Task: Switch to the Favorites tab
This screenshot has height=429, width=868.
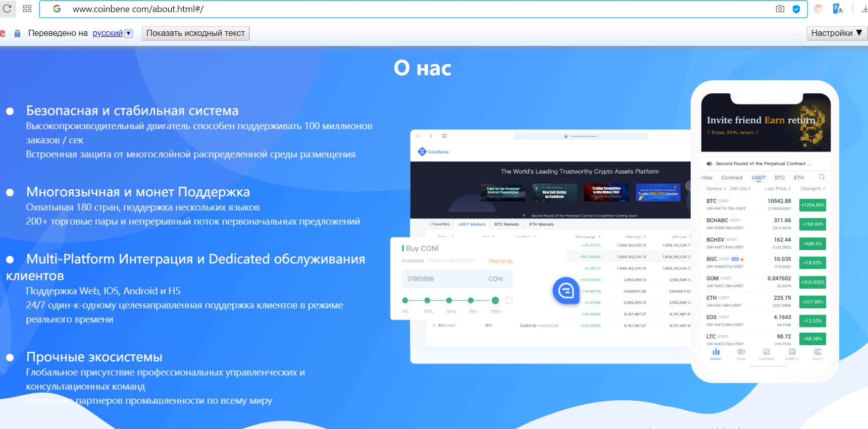Action: click(x=439, y=224)
